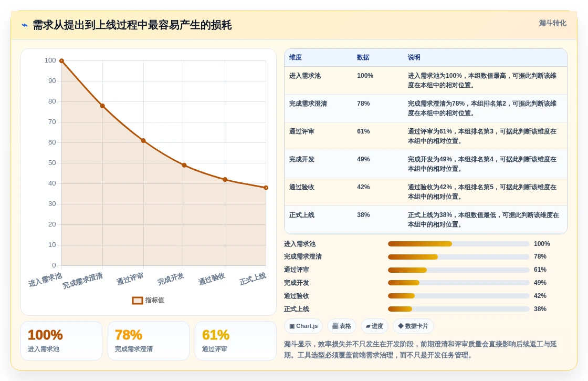Click the y-axis value 50
The height and width of the screenshot is (381, 588).
click(52, 163)
